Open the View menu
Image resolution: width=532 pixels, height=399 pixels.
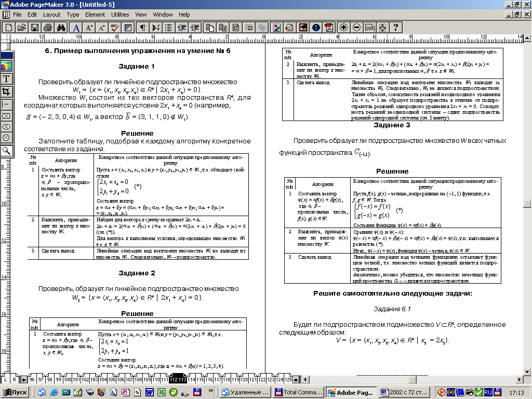141,15
